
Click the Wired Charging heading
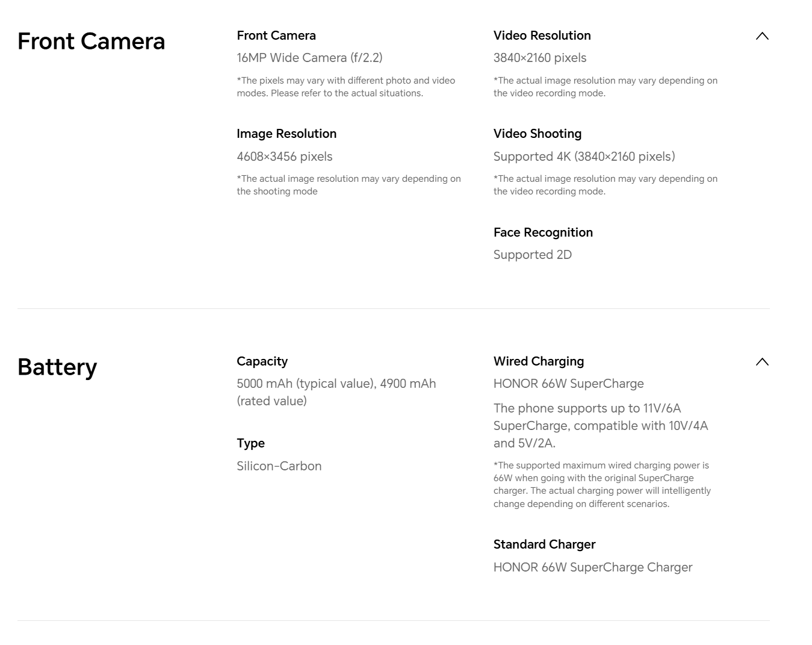tap(538, 361)
